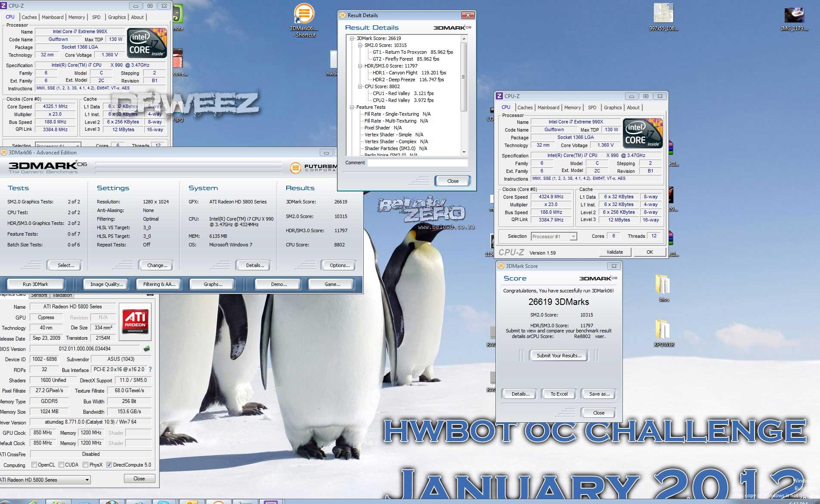Click Options... under the Results section
This screenshot has width=820, height=504.
pos(340,265)
